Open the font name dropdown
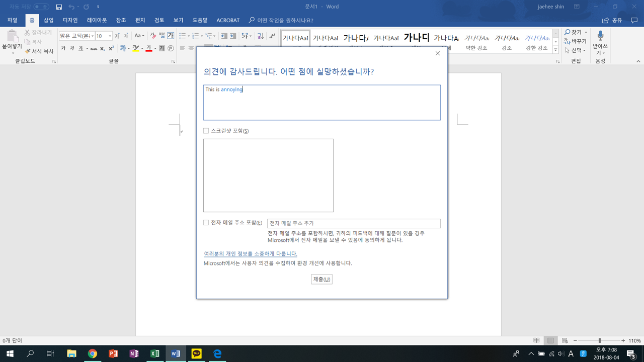 93,36
